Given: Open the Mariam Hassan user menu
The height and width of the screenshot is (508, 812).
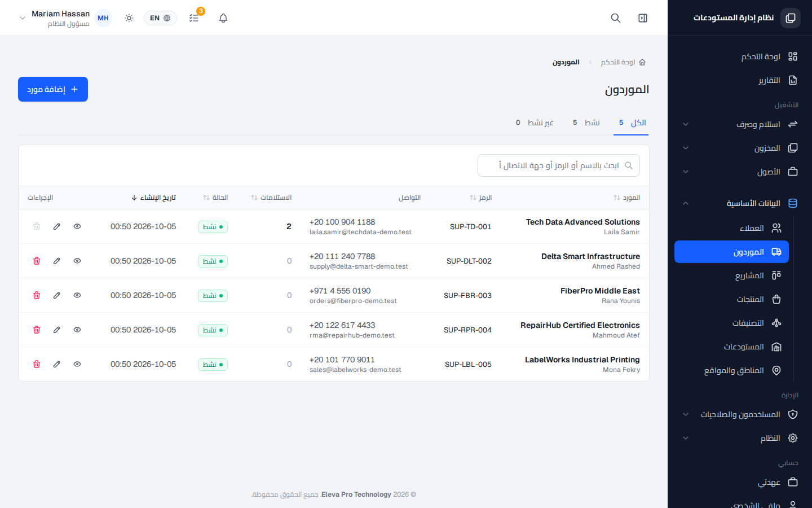Looking at the screenshot, I should click(65, 18).
